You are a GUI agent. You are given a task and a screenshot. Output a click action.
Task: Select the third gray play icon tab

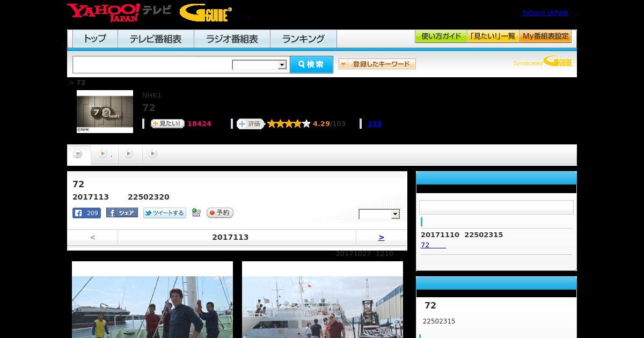(x=129, y=154)
